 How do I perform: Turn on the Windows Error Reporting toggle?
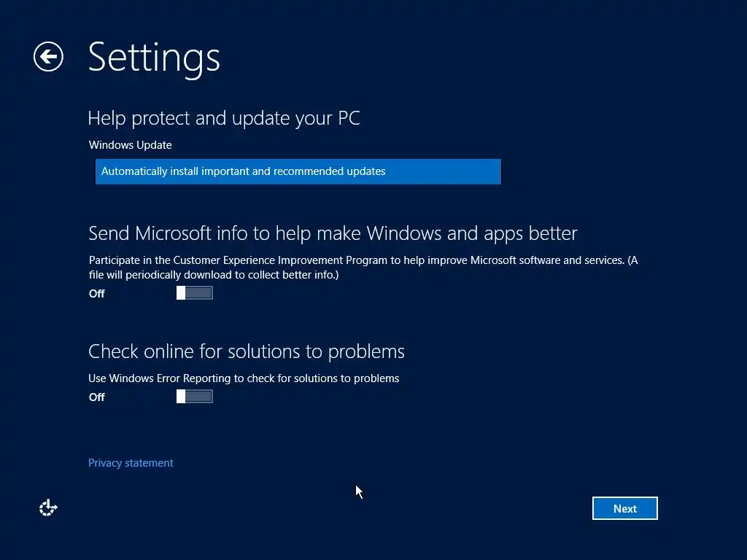pos(195,397)
